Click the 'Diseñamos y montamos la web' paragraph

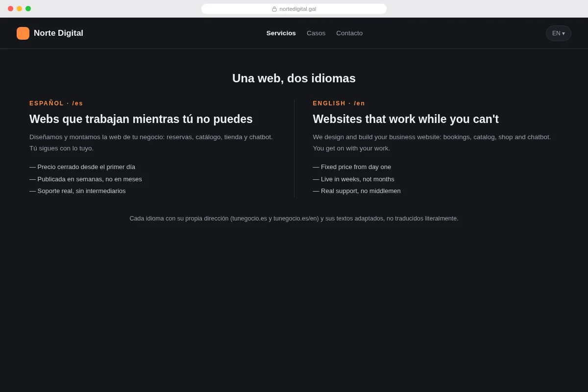pyautogui.click(x=152, y=143)
